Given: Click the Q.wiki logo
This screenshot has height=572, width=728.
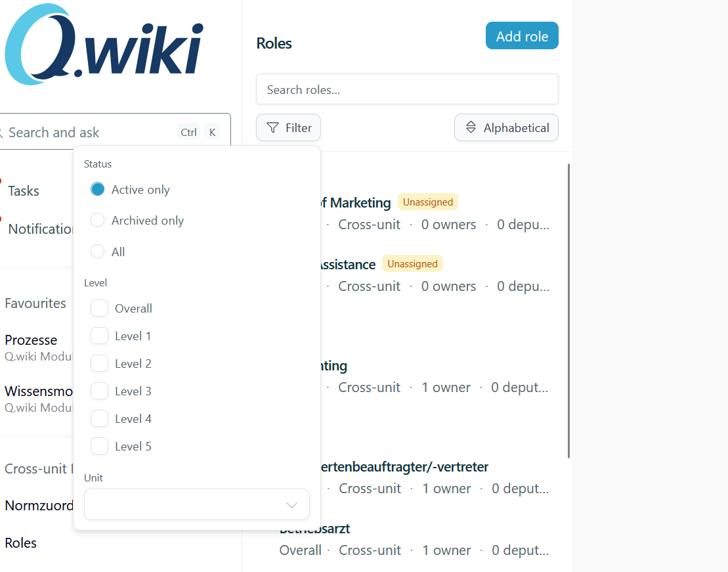Looking at the screenshot, I should [104, 44].
